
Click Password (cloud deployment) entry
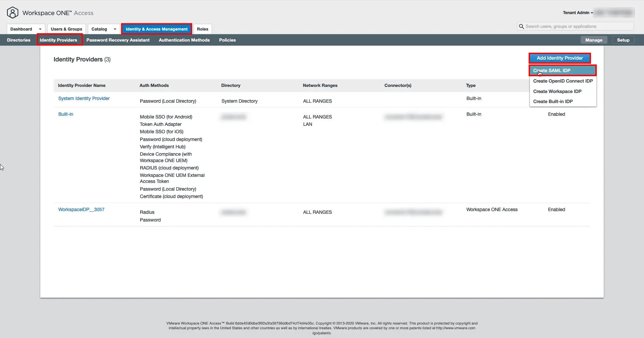171,139
